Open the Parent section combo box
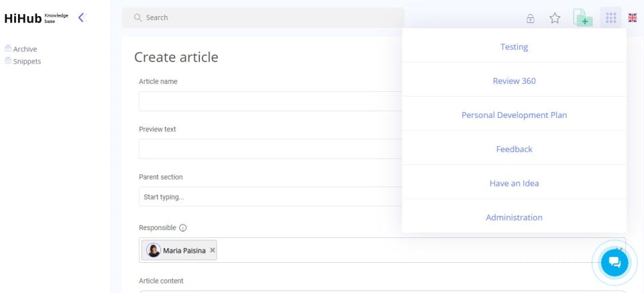 point(270,196)
